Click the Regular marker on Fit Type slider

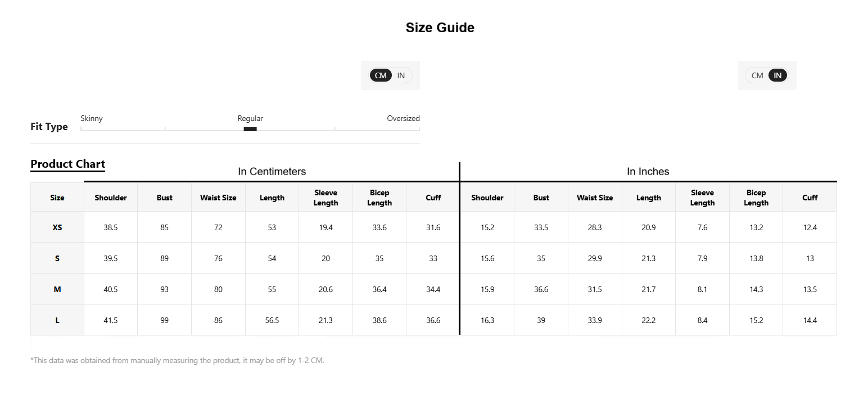pyautogui.click(x=250, y=129)
